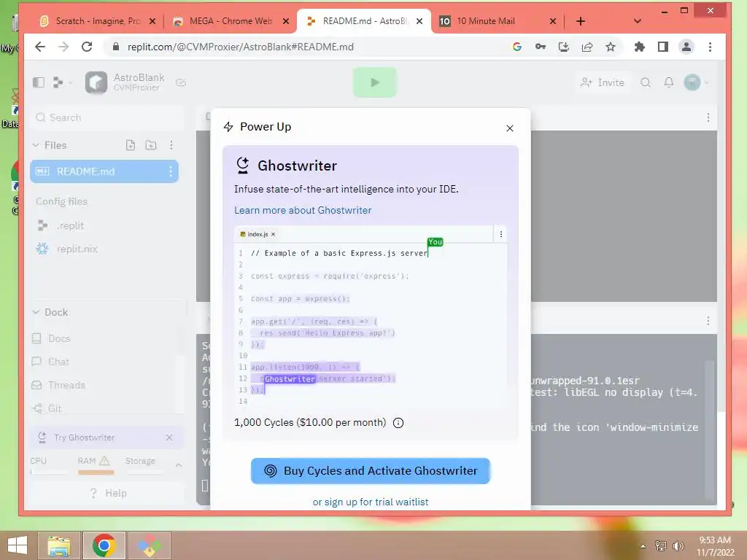Open three-dot menu in index.js preview
The height and width of the screenshot is (560, 747).
coord(500,234)
